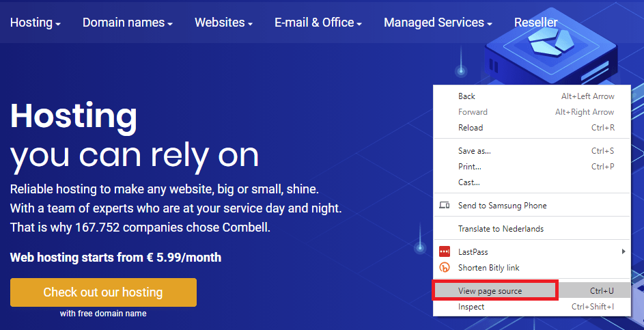This screenshot has width=644, height=330.
Task: Select Save as... in the context menu
Action: (532, 151)
